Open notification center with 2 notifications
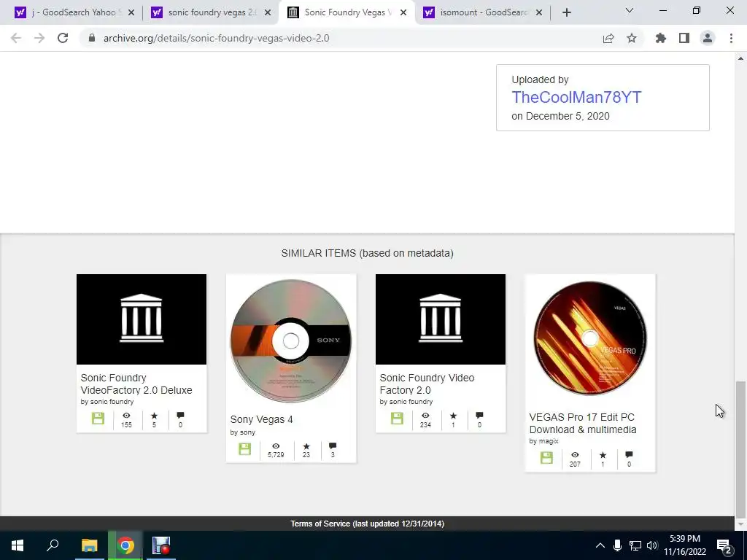Screen dimensions: 747x560 click(x=724, y=546)
